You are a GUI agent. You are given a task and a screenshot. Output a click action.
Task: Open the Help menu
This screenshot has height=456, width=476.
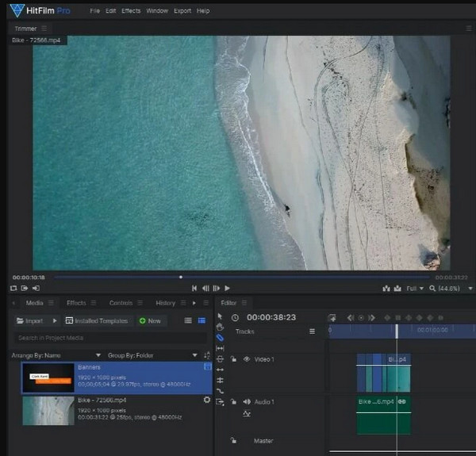pos(203,10)
